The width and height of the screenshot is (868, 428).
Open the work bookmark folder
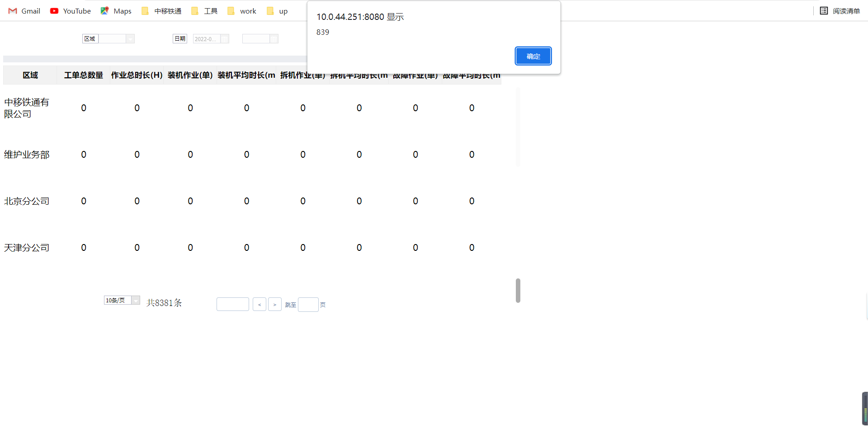coord(242,11)
